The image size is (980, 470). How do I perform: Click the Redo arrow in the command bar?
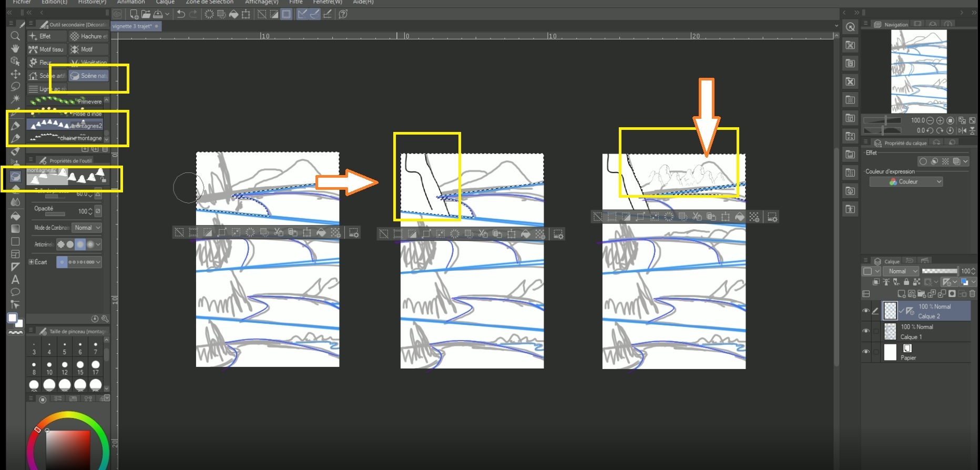pyautogui.click(x=193, y=14)
